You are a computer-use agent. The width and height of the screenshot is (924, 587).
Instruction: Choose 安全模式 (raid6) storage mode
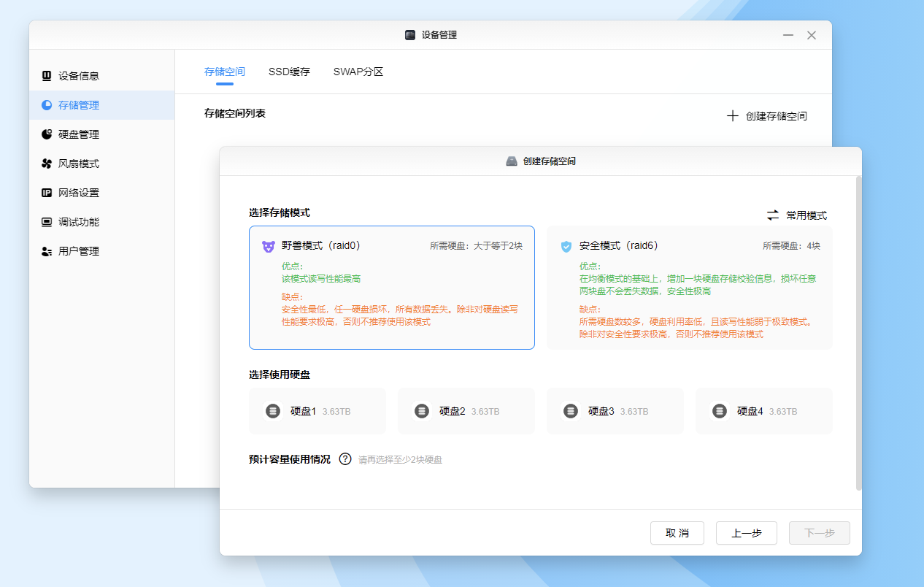coord(689,288)
